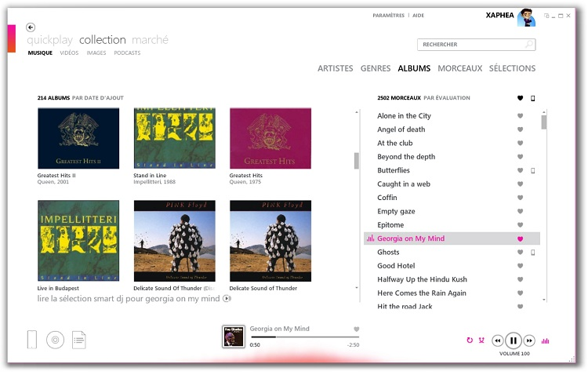Toggle heart rating for Good Hotel
Image resolution: width=588 pixels, height=375 pixels.
pyautogui.click(x=520, y=266)
